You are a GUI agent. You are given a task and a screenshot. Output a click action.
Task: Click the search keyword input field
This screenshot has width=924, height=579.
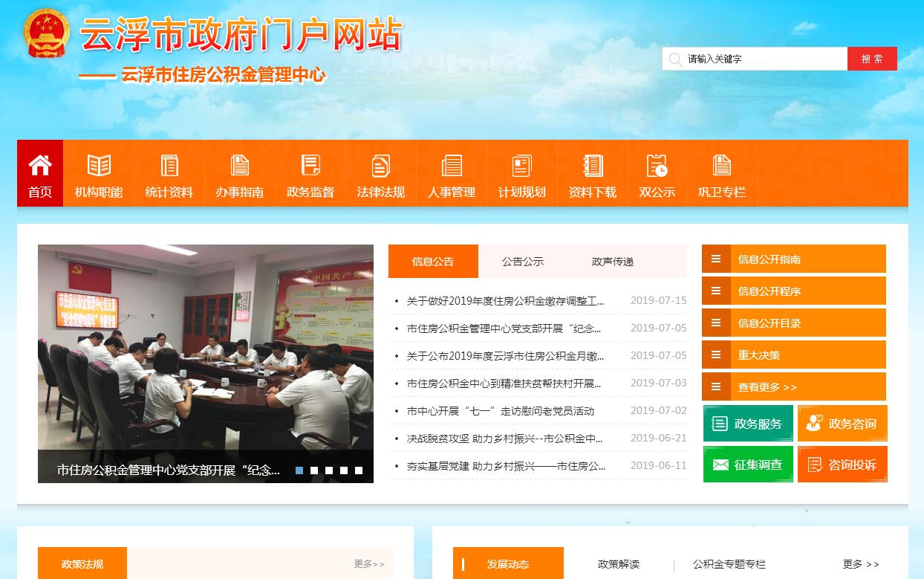761,59
